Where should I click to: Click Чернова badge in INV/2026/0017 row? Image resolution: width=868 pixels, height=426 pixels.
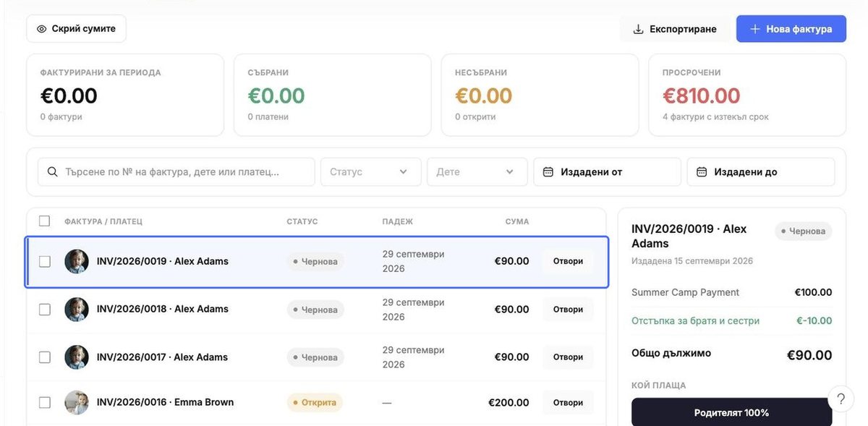(x=315, y=357)
